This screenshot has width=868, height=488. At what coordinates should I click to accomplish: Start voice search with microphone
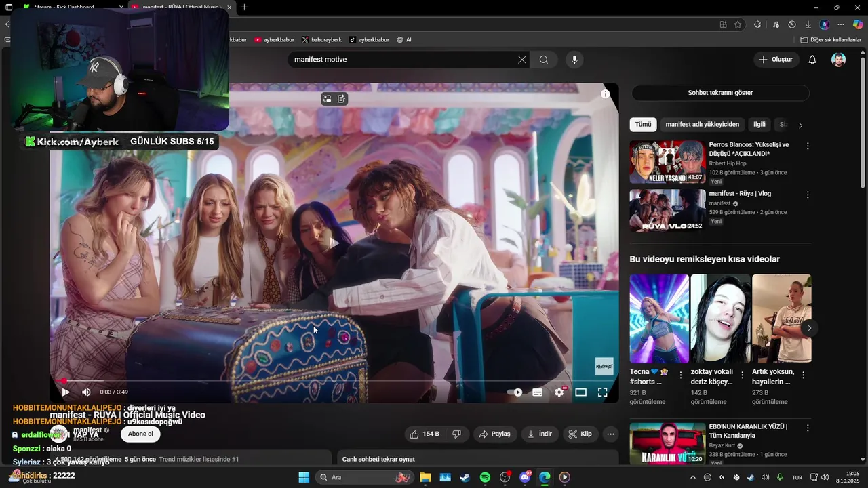[574, 60]
